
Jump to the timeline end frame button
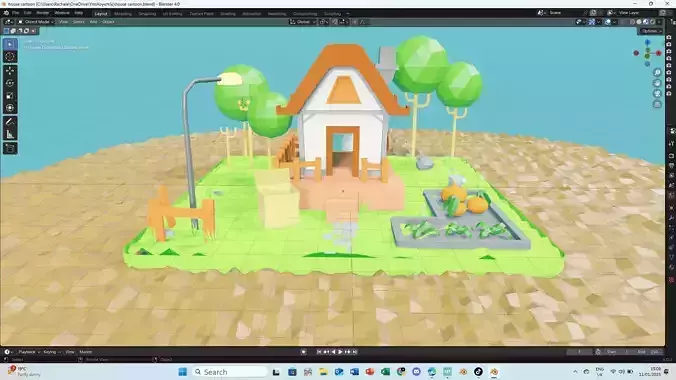tap(355, 352)
